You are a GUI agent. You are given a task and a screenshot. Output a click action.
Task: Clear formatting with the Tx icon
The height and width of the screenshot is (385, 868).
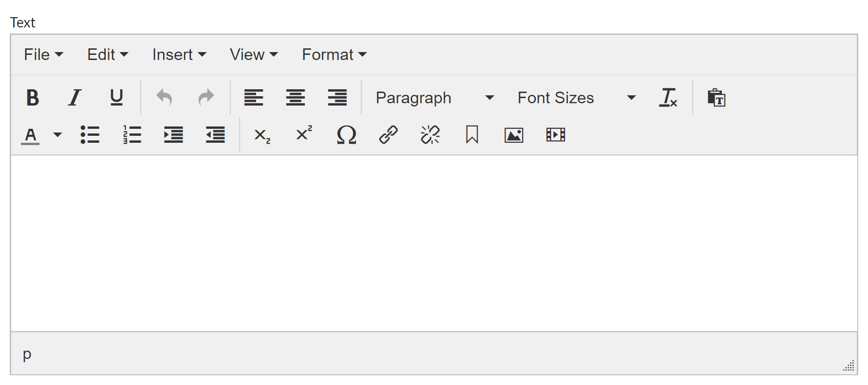(x=668, y=98)
